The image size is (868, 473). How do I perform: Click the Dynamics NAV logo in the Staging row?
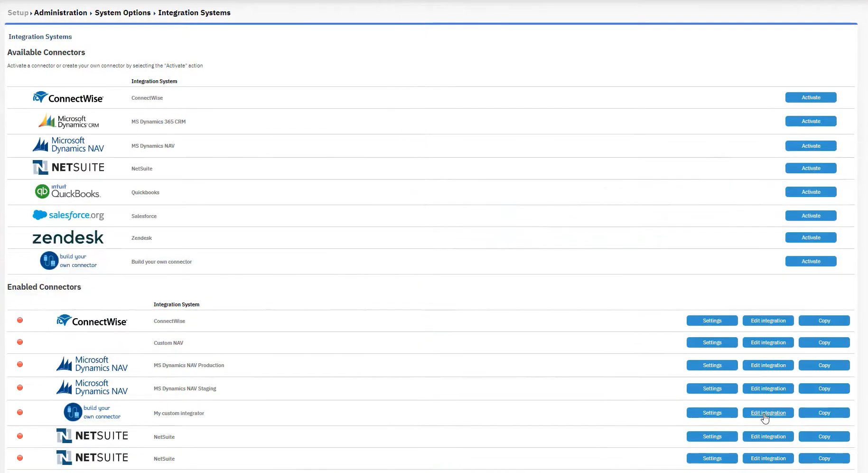(x=92, y=388)
